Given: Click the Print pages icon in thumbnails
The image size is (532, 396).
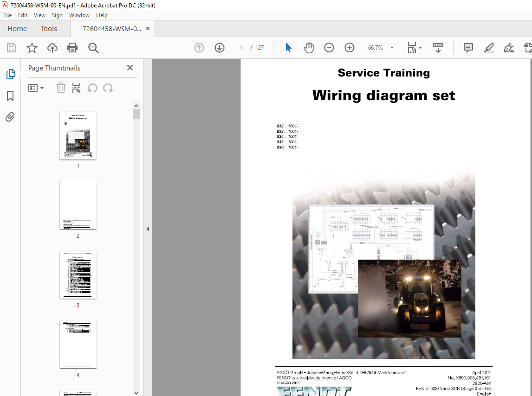Looking at the screenshot, I should pyautogui.click(x=76, y=88).
